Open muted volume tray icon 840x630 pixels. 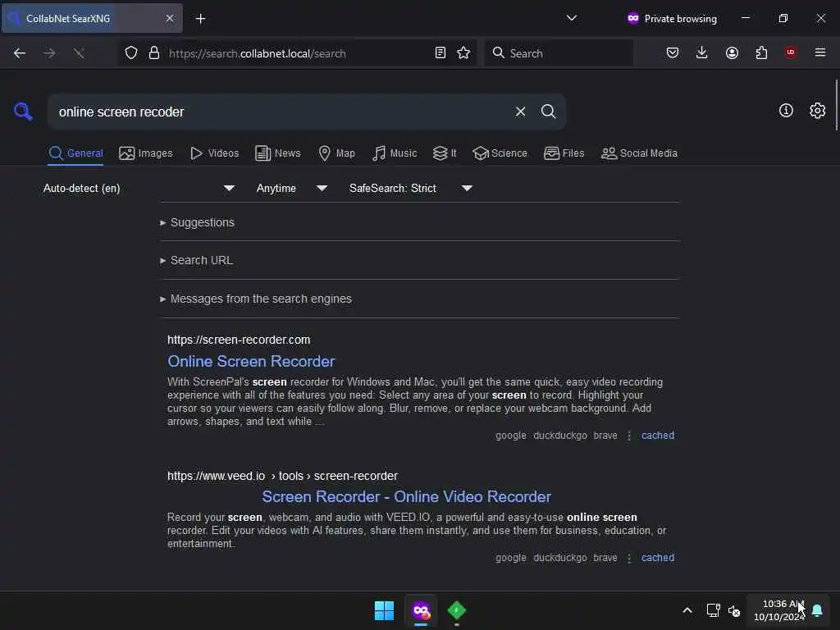tap(734, 610)
